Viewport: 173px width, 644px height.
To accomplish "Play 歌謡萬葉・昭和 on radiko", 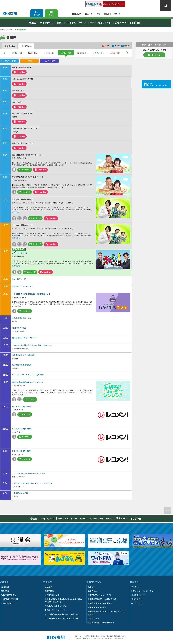I will click(19, 95).
